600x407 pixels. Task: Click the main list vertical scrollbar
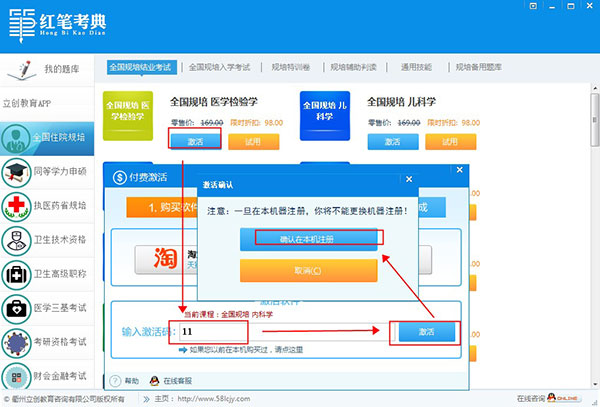pos(595,119)
